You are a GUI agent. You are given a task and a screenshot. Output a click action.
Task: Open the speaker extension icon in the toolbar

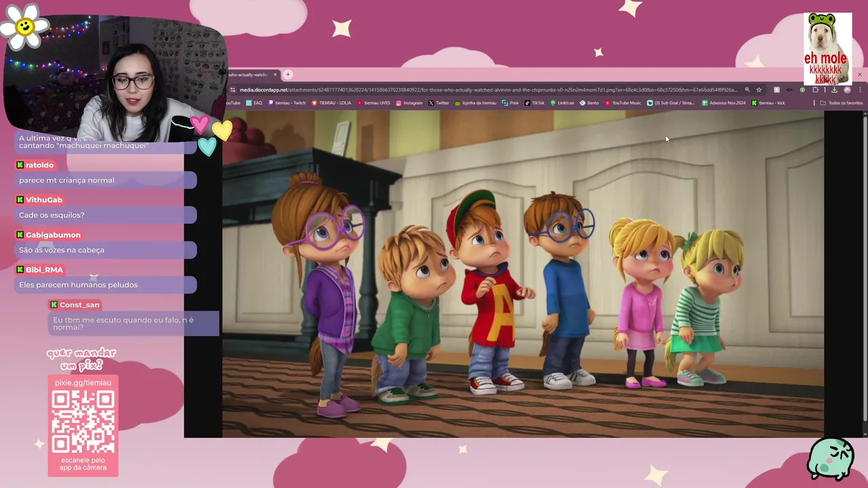click(789, 89)
